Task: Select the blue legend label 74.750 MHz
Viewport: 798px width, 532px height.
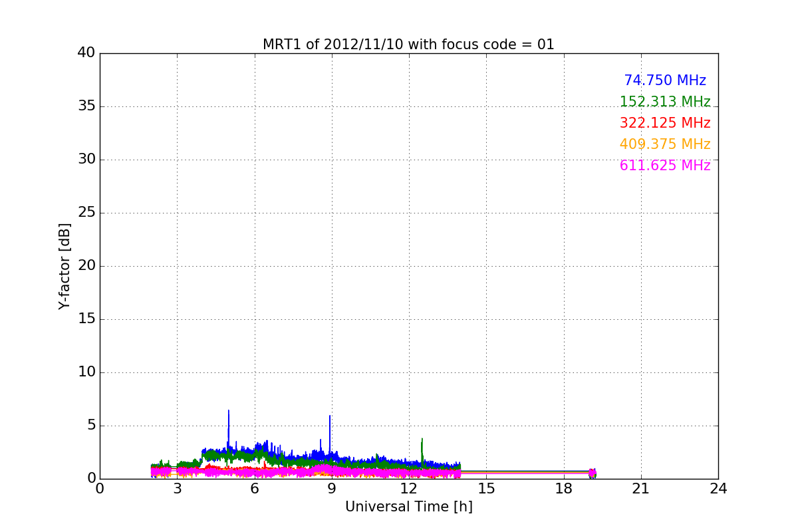Action: (x=665, y=80)
